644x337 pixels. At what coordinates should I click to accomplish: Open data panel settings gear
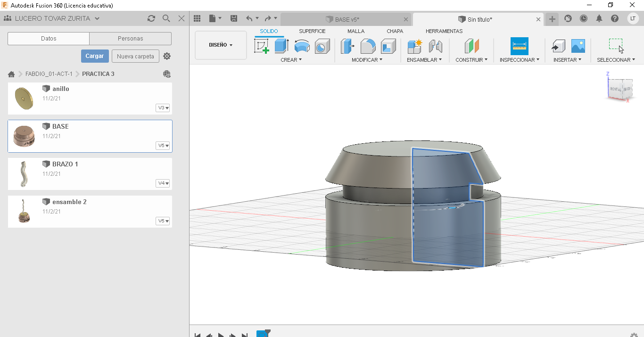(x=167, y=56)
